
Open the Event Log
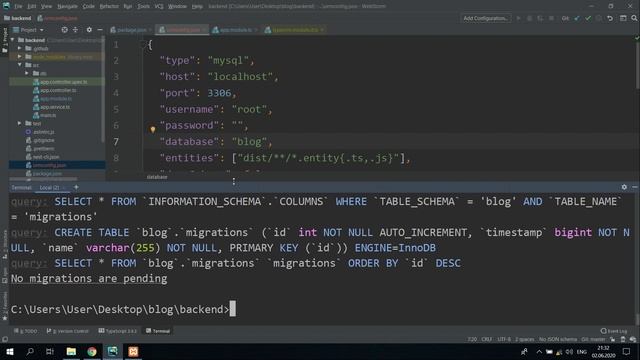[x=614, y=331]
